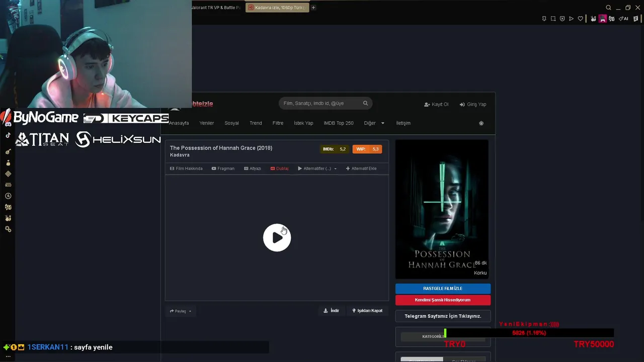Open a new browser tab with plus

[x=313, y=8]
